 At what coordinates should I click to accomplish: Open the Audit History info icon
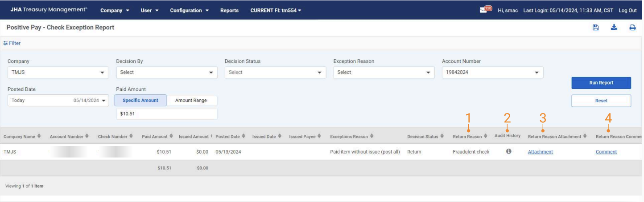(508, 152)
